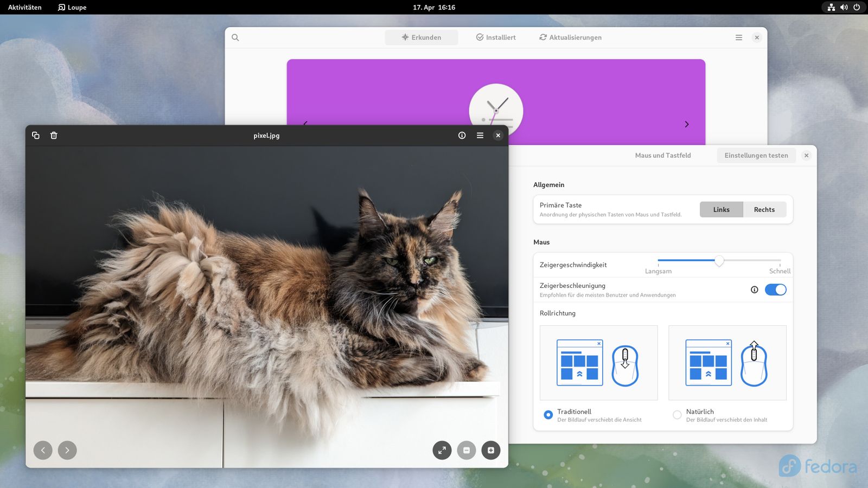The height and width of the screenshot is (488, 868).
Task: Show image properties info icon
Action: pyautogui.click(x=462, y=136)
